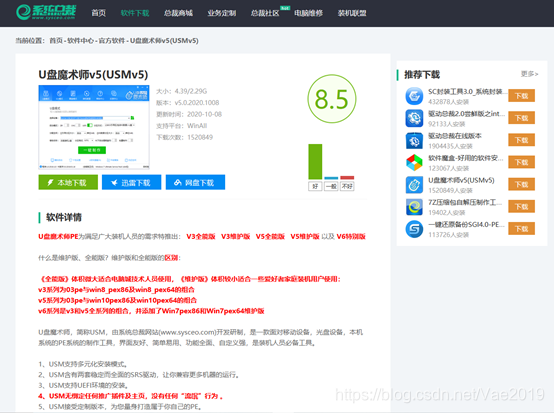
Task: Click the SC封装工具3.0 app icon
Action: pyautogui.click(x=414, y=96)
